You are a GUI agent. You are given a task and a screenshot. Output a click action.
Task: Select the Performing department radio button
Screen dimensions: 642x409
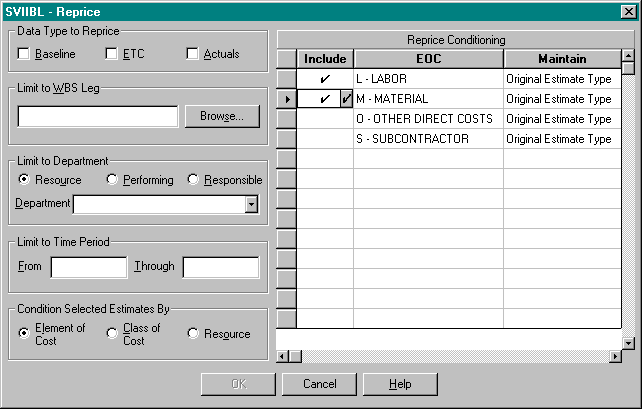[113, 180]
